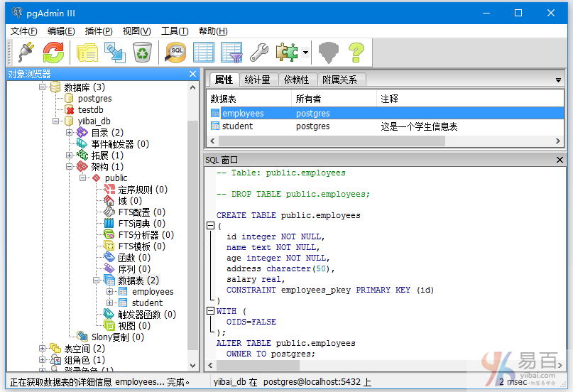Screen dimensions: 573x392
Task: Switch to the 统计量 tab
Action: [257, 80]
